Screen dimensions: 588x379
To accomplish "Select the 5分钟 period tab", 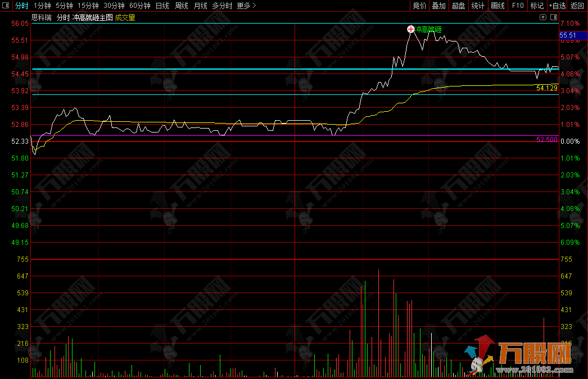I will pos(64,6).
